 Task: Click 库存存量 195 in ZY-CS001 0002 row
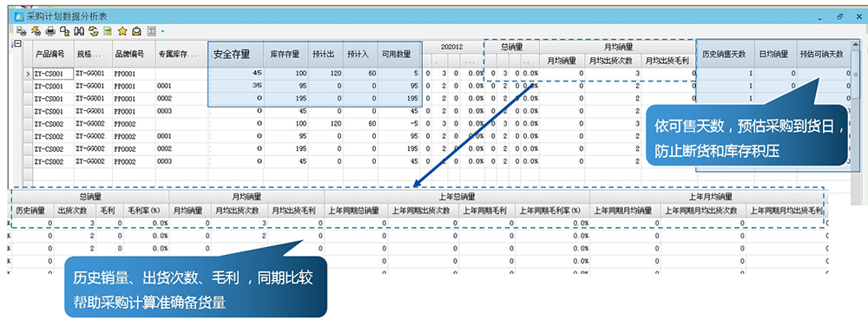286,98
